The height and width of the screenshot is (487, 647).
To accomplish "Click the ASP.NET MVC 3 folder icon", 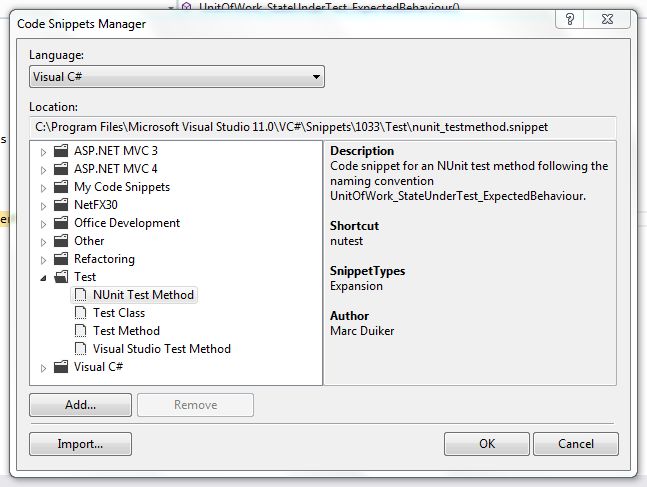I will [61, 151].
